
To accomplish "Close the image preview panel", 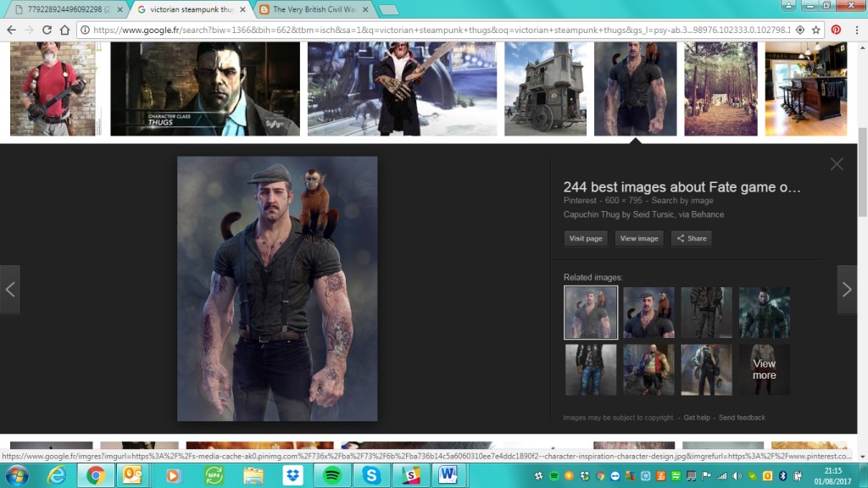I will click(837, 164).
